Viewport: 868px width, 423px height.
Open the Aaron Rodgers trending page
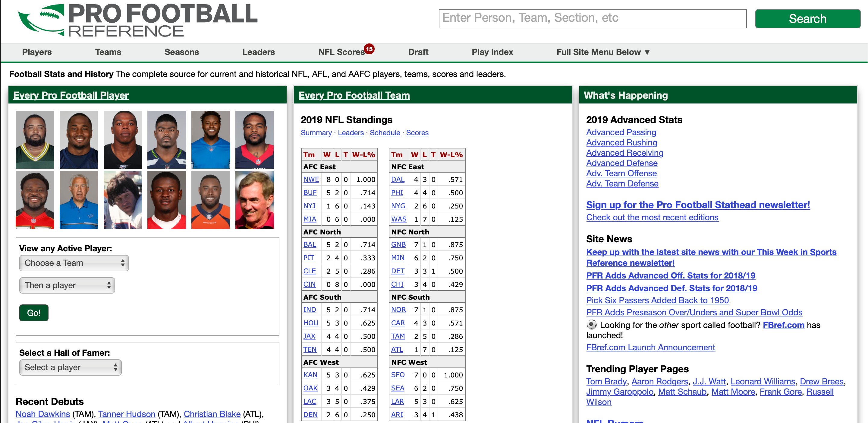click(659, 381)
